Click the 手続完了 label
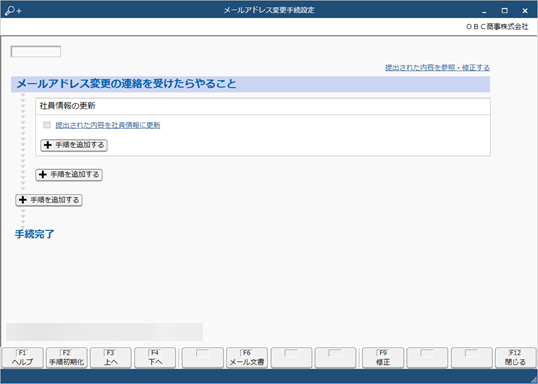Screen dimensions: 538x384 click(35, 234)
